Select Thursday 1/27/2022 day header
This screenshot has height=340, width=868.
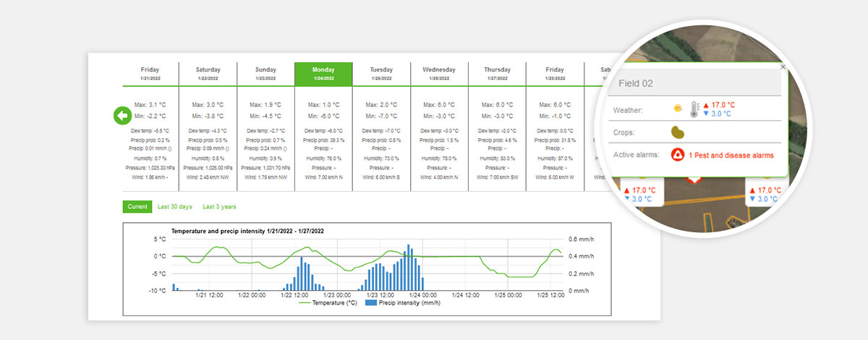(x=497, y=74)
